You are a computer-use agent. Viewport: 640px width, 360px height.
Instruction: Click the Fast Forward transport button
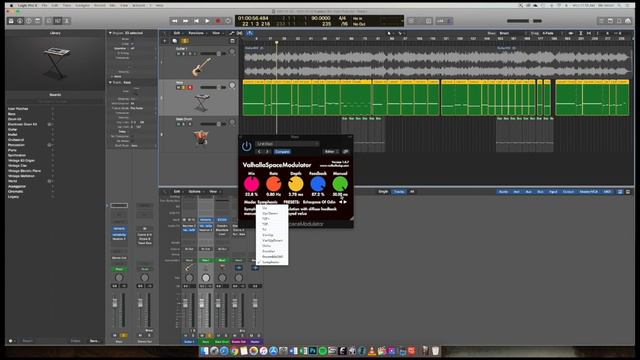point(186,21)
